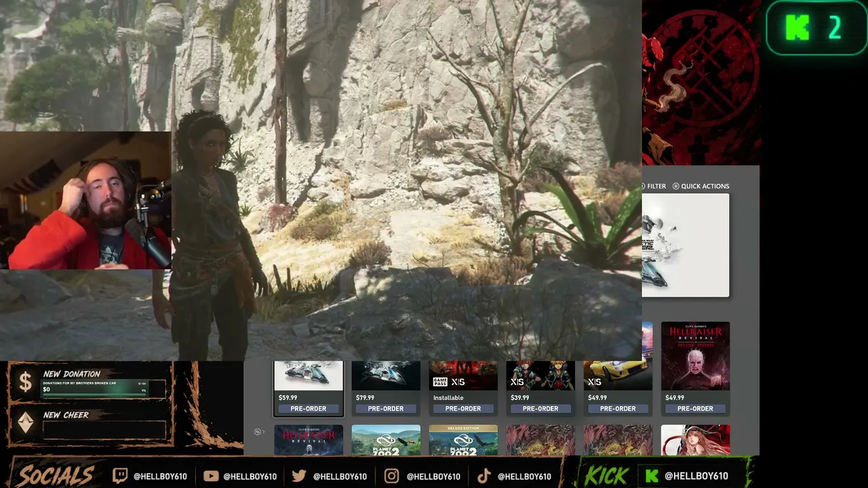Click the green K logo in the counter badge

(x=797, y=28)
